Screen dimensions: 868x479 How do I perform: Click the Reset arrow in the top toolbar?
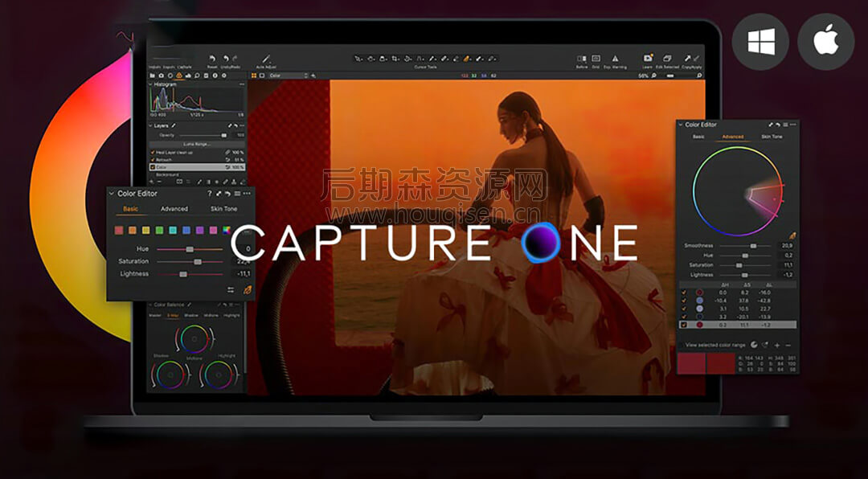click(x=212, y=58)
